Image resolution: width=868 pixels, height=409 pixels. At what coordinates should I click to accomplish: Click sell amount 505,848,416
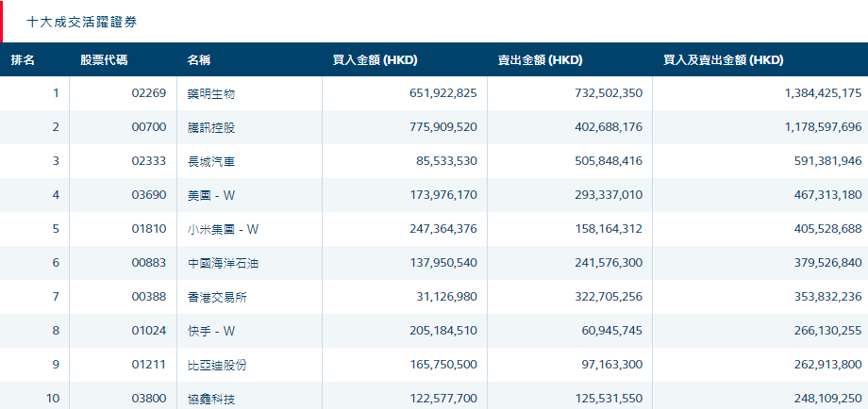tap(609, 161)
